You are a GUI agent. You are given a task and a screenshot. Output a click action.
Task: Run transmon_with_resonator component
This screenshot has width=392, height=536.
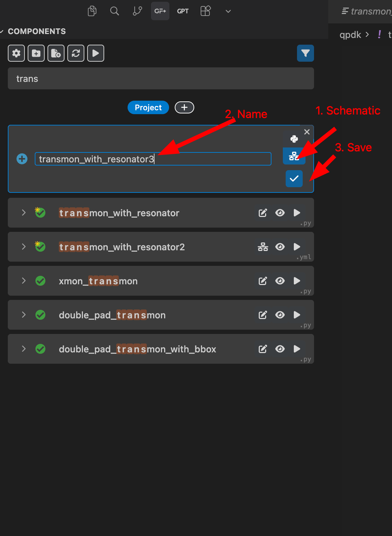(x=297, y=213)
